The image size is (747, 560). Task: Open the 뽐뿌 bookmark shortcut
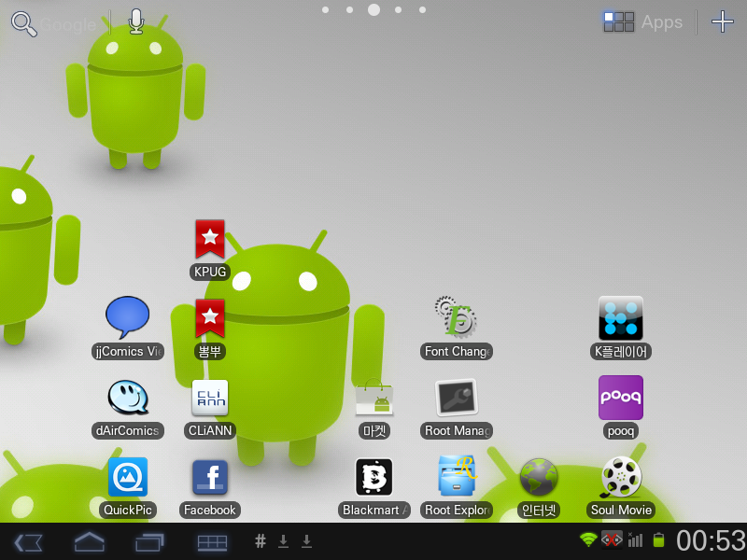click(209, 329)
